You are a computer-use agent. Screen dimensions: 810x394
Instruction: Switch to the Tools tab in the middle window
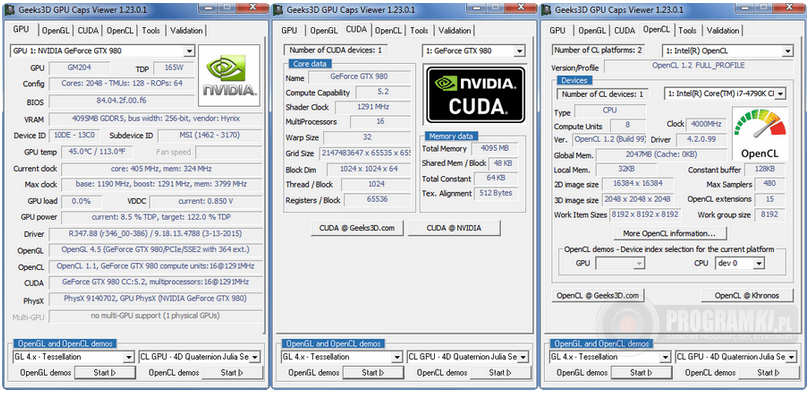(x=419, y=30)
